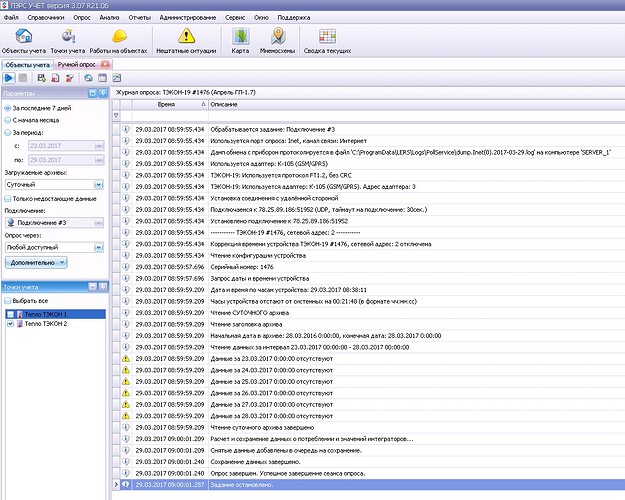Click the pin icon in Параметры panel header
This screenshot has height=500, width=625.
[x=103, y=93]
